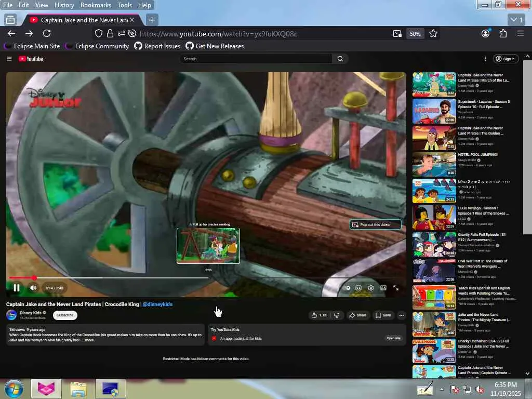Viewport: 532px width, 399px height.
Task: Open the more actions ellipsis under the video
Action: point(402,315)
